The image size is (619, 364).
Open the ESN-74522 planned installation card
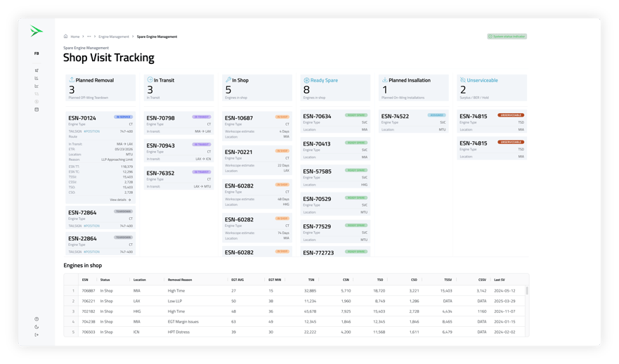pyautogui.click(x=413, y=122)
